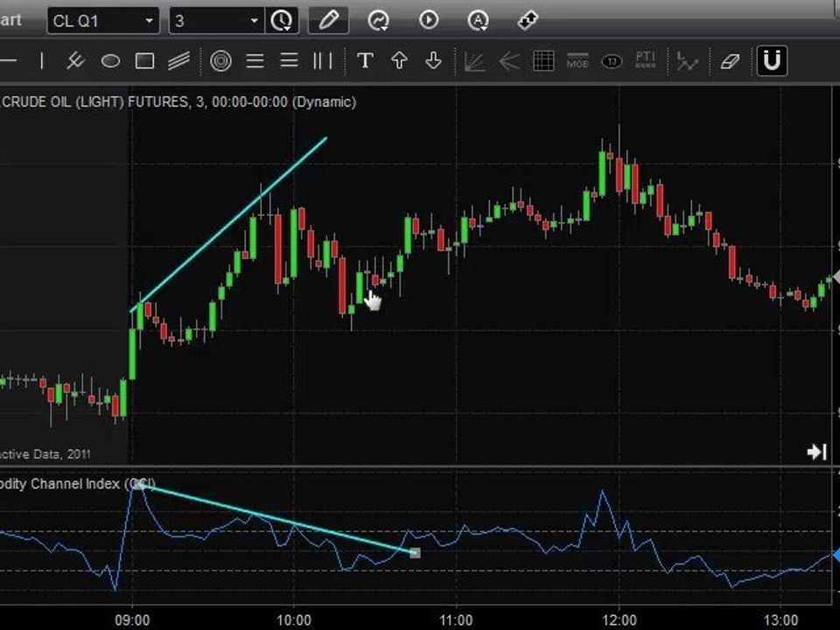840x630 pixels.
Task: Select the vertical time lines tool
Action: (x=323, y=60)
